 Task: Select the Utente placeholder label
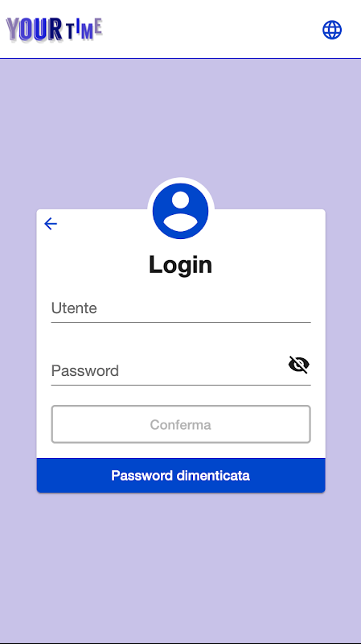(74, 308)
